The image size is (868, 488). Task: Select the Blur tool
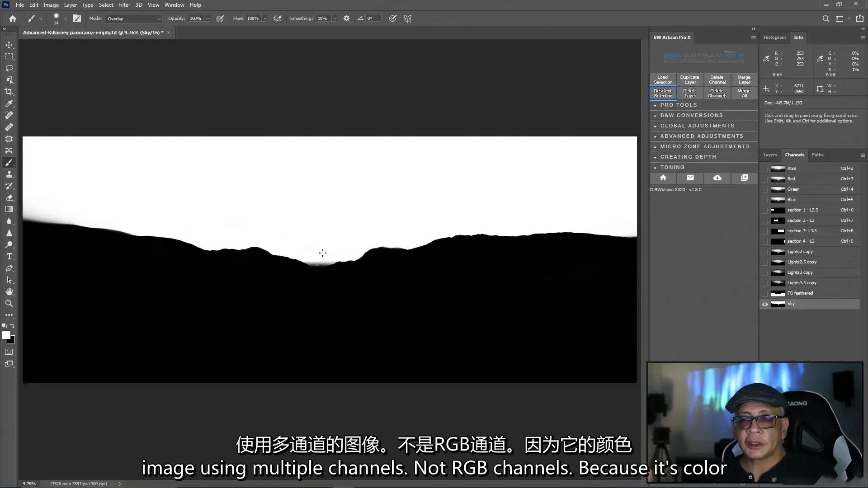click(9, 221)
